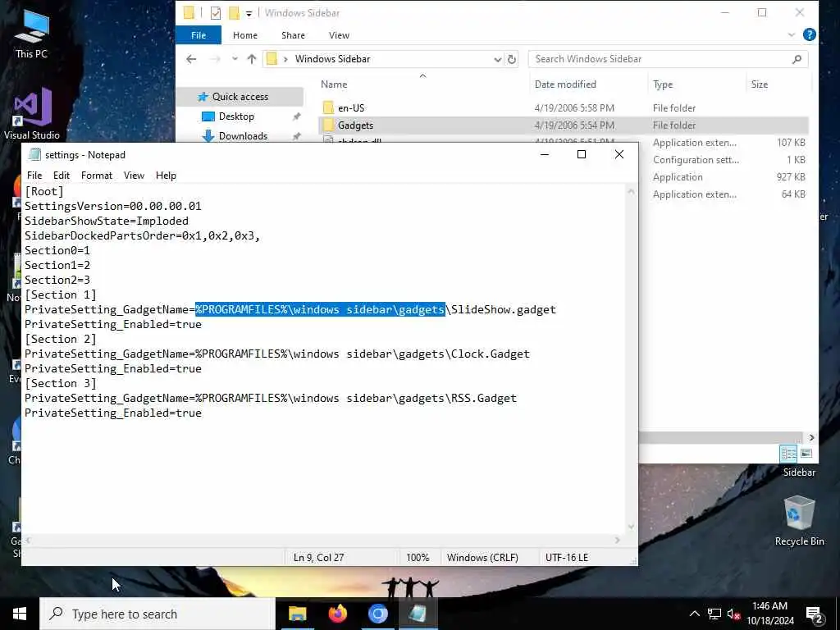The height and width of the screenshot is (630, 840).
Task: Click the UTF-16 LE status bar entry
Action: (567, 557)
